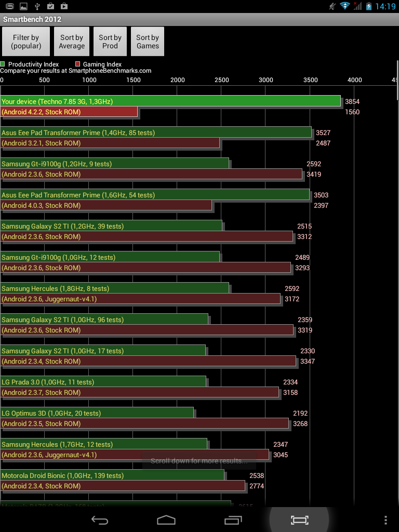Click the red Gaming Index legend swatch
This screenshot has width=399, height=532.
78,64
